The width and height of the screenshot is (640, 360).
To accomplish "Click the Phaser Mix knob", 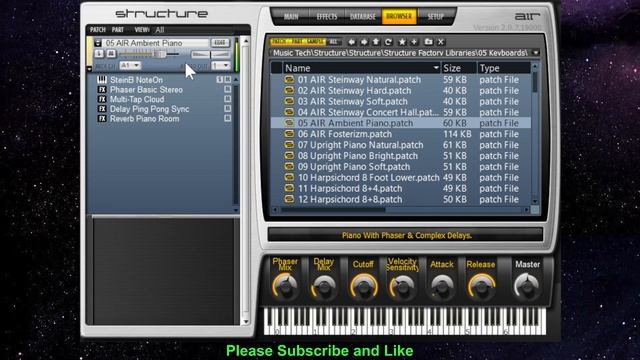I will [x=285, y=286].
